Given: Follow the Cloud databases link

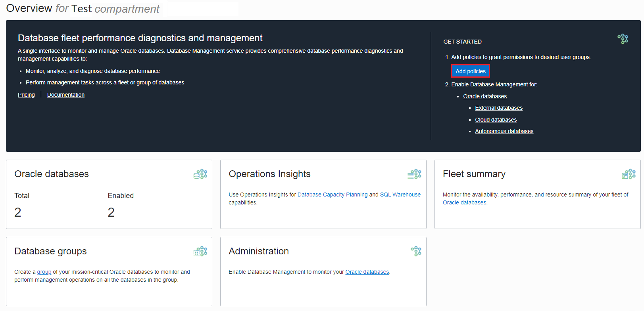Looking at the screenshot, I should pos(496,120).
